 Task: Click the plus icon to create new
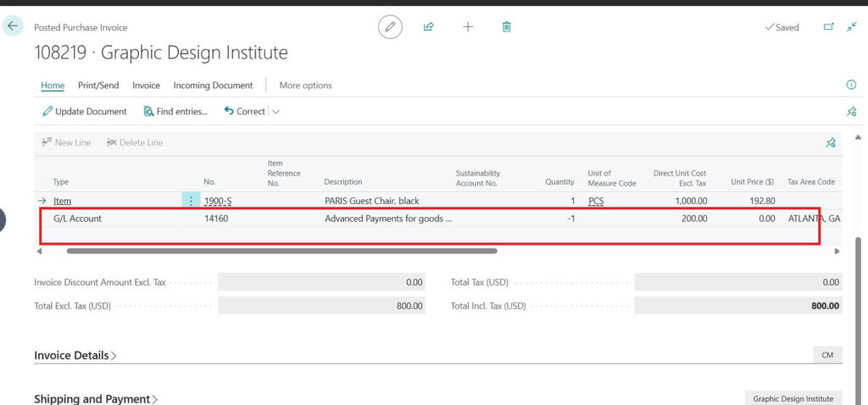(468, 27)
